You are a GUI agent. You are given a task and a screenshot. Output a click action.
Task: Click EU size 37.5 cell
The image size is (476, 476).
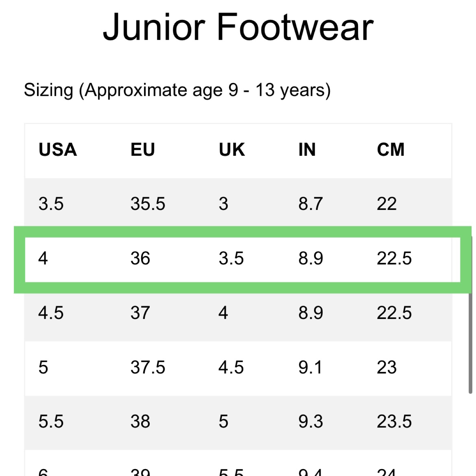pos(148,367)
